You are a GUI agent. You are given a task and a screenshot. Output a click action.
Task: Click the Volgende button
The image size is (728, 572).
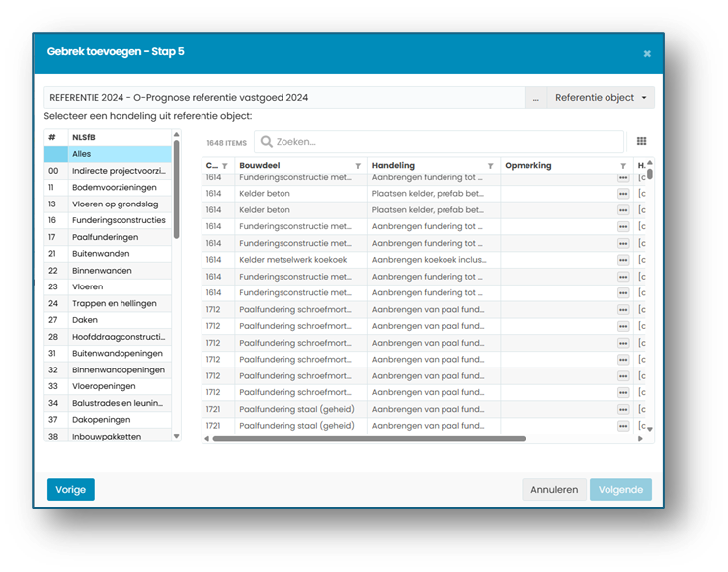[x=620, y=489]
